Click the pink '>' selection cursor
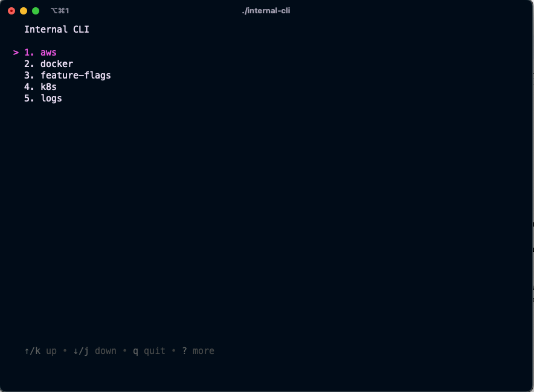Viewport: 534px width, 392px height. point(16,53)
